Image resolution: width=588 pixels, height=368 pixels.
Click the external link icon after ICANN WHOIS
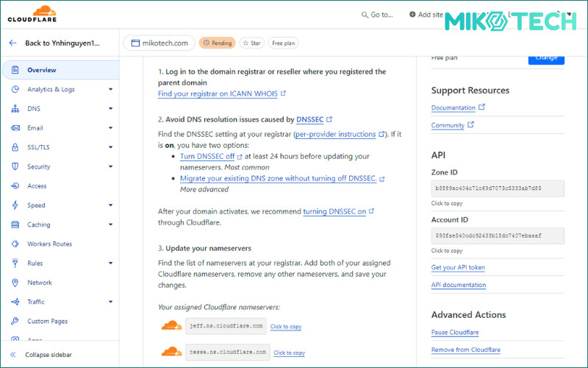tap(284, 93)
